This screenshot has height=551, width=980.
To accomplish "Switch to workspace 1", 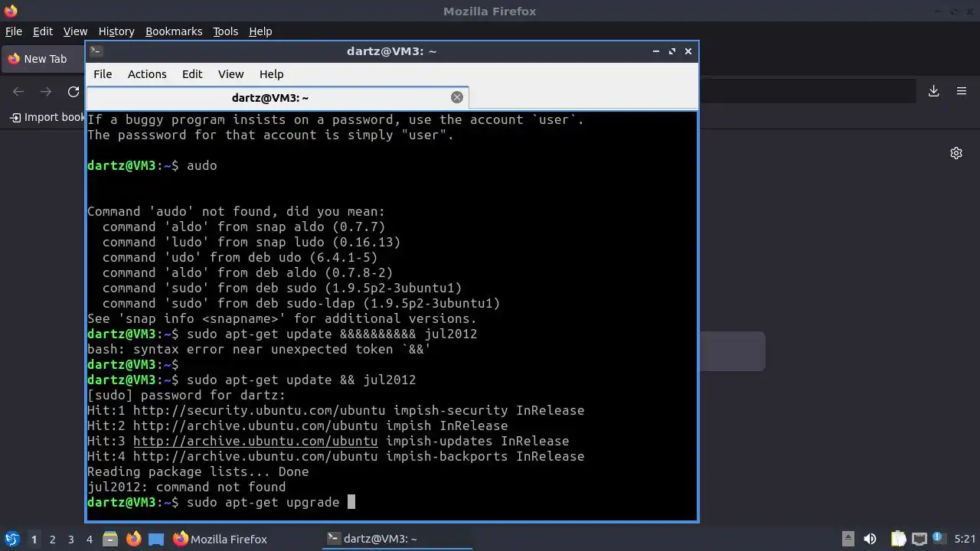I will [x=34, y=540].
